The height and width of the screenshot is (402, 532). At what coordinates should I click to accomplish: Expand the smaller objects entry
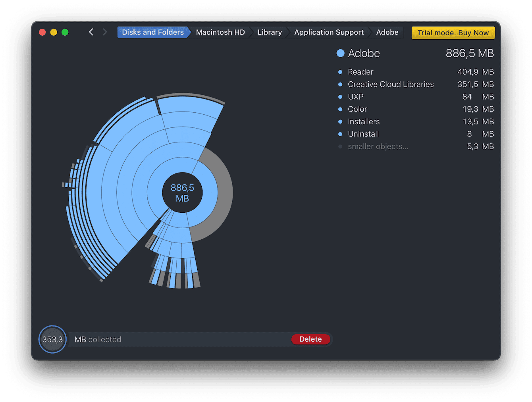[378, 146]
